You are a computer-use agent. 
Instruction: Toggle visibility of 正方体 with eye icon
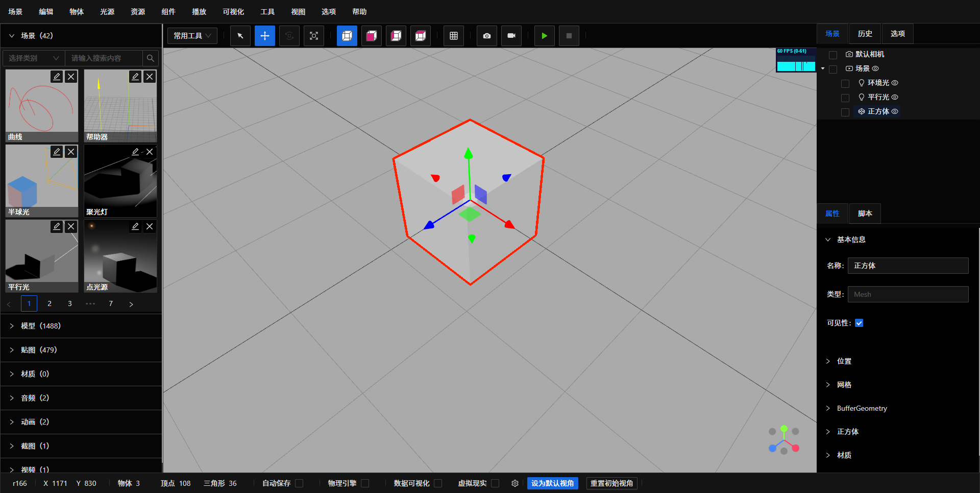point(894,111)
